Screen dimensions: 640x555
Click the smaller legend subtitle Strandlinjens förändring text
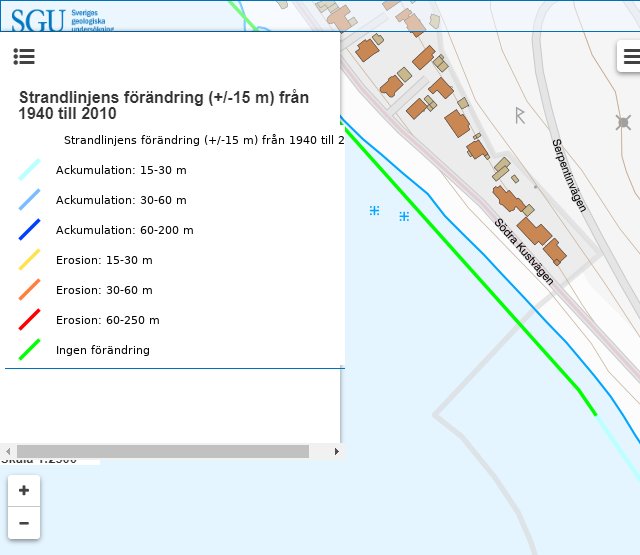204,140
